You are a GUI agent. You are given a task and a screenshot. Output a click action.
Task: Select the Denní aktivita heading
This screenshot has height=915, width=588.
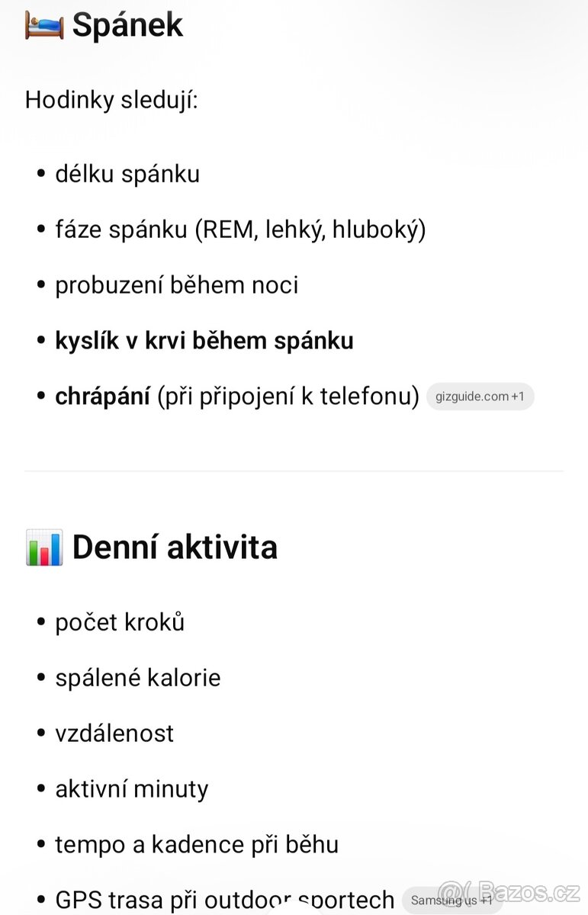[175, 548]
